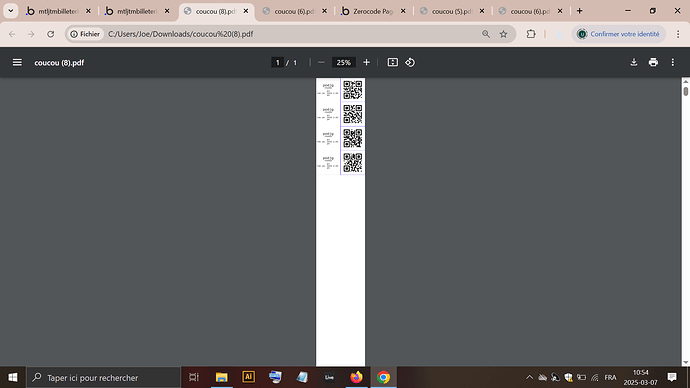This screenshot has width=690, height=388.
Task: Open the Extensions puzzle icon
Action: 531,34
